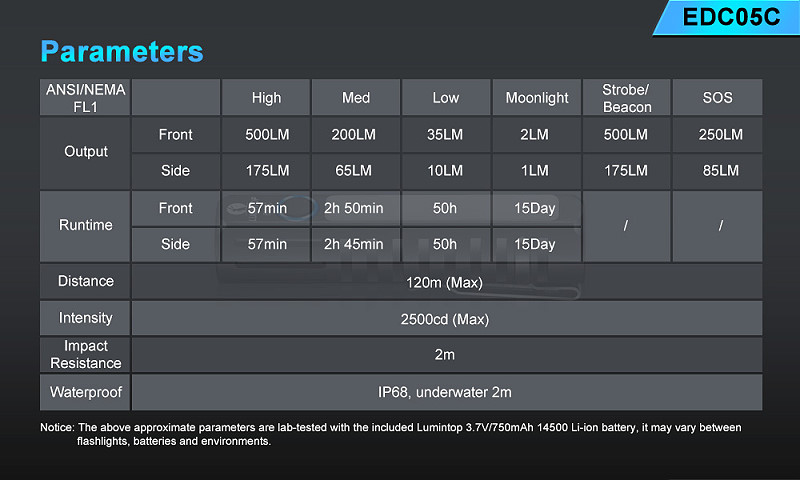Select the ANSI/NEMA FL1 header cell
The image size is (800, 480).
pyautogui.click(x=85, y=97)
